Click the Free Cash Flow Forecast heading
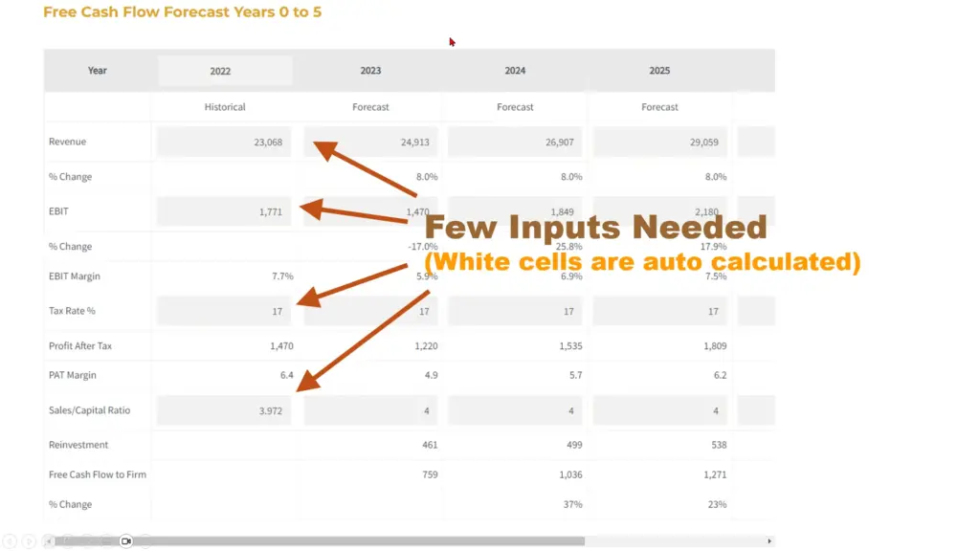 tap(182, 12)
